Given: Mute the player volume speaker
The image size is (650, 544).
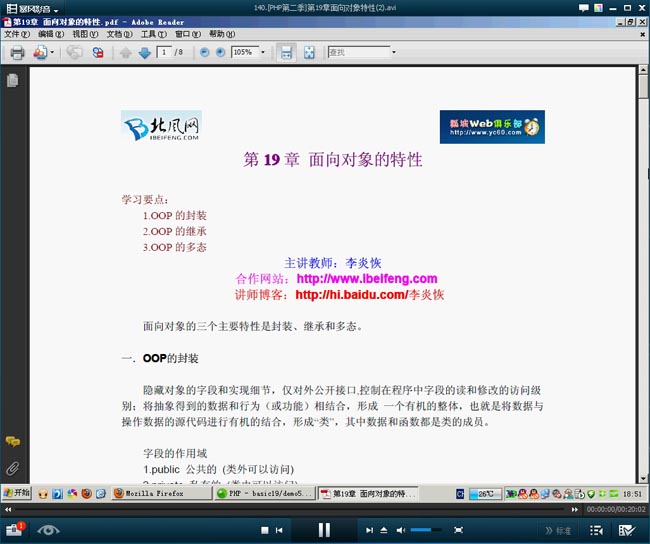Looking at the screenshot, I should click(400, 530).
